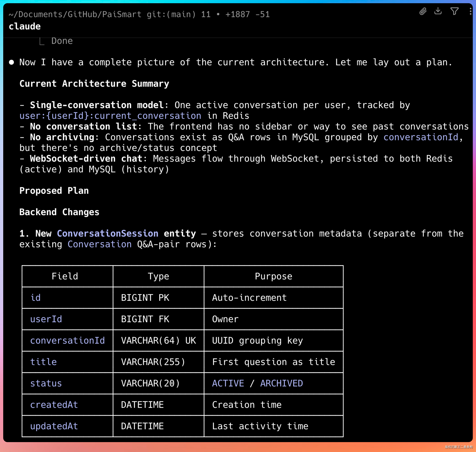Screen dimensions: 476x452
Task: Open the filter block output funnel icon
Action: point(454,11)
